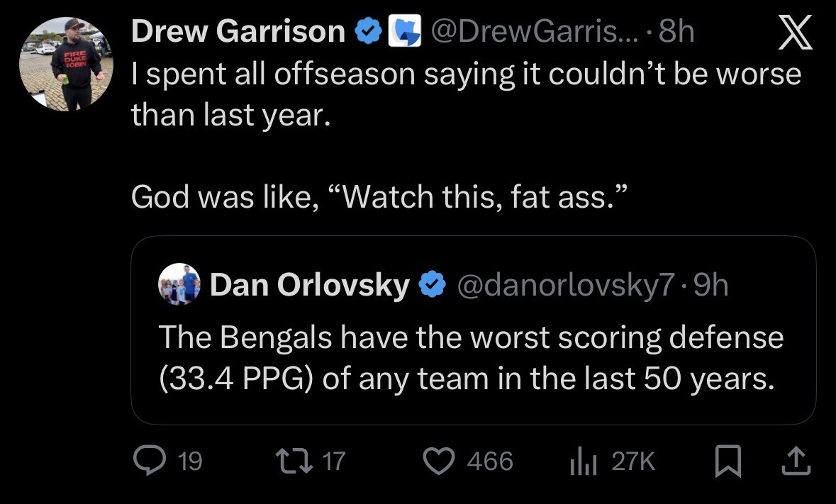Open the view analytics bar chart icon
The image size is (836, 504).
coord(582,461)
